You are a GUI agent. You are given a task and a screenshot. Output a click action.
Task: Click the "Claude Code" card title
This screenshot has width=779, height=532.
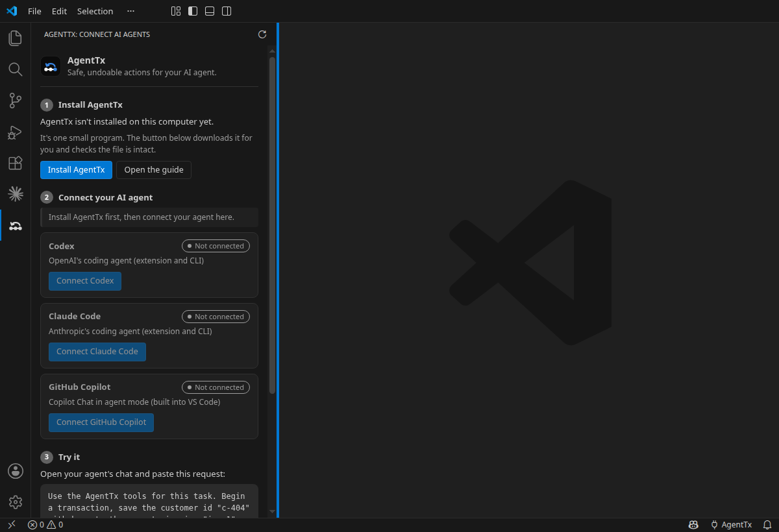[x=75, y=316]
